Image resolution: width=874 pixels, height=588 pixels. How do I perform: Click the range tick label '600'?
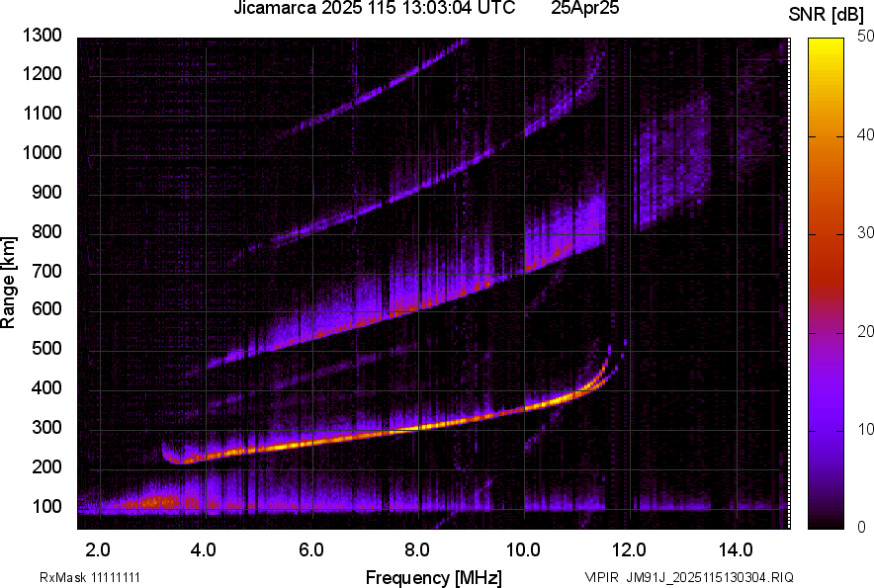pos(46,308)
